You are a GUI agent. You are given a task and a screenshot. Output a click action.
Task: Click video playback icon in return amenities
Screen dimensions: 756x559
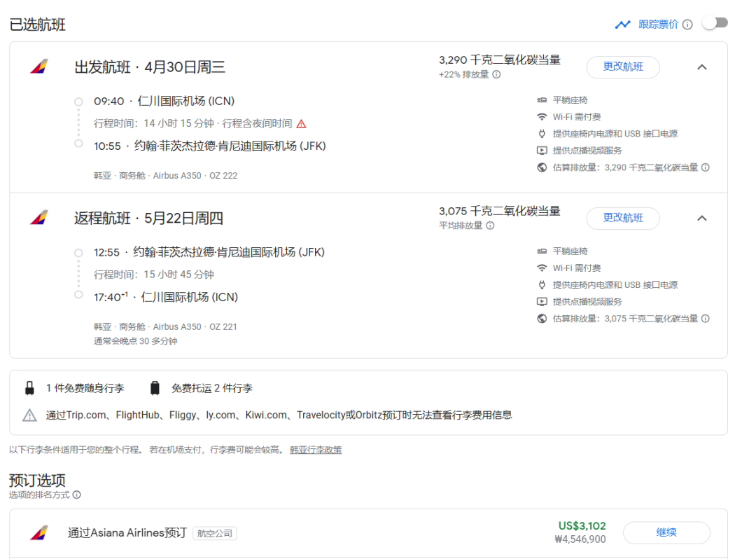click(542, 301)
